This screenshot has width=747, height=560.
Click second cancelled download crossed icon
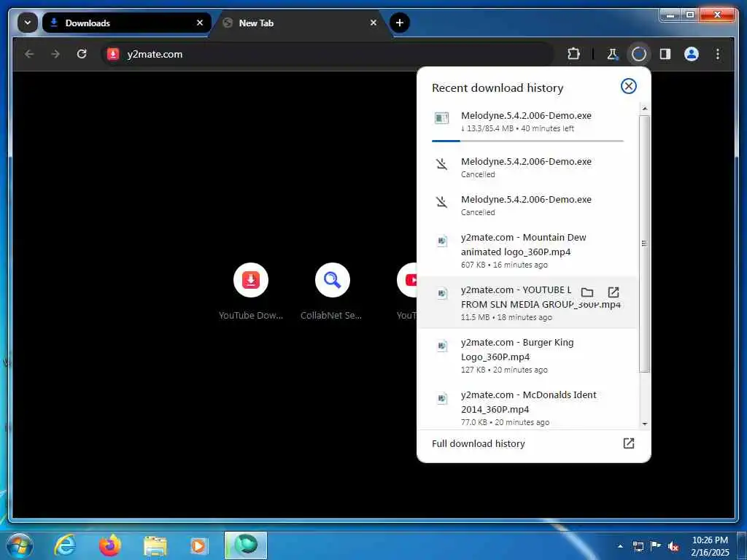coord(441,203)
